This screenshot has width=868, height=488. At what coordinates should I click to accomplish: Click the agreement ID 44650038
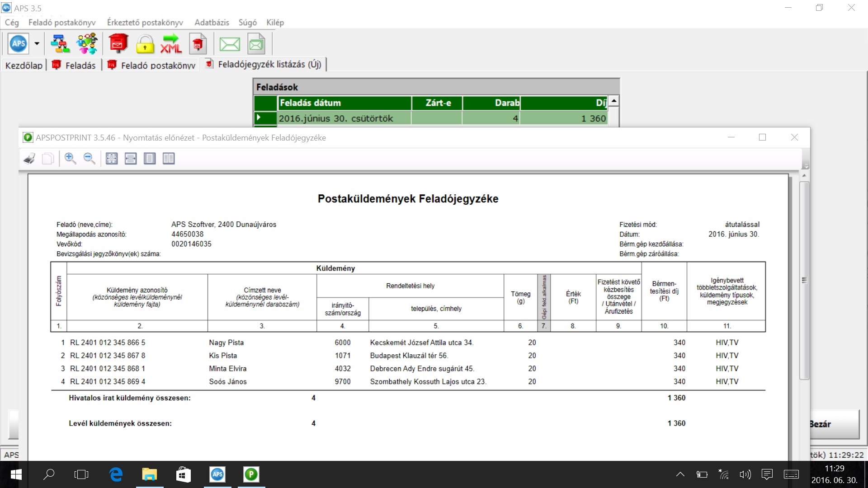(188, 234)
